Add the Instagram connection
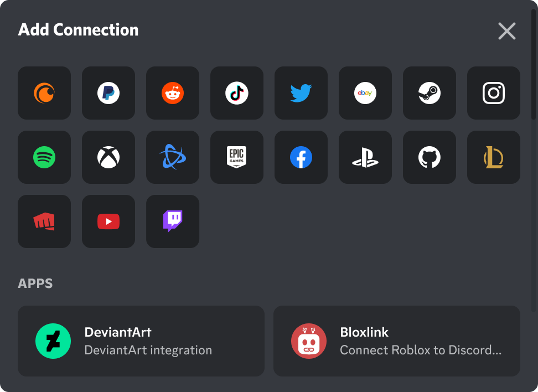 tap(493, 93)
